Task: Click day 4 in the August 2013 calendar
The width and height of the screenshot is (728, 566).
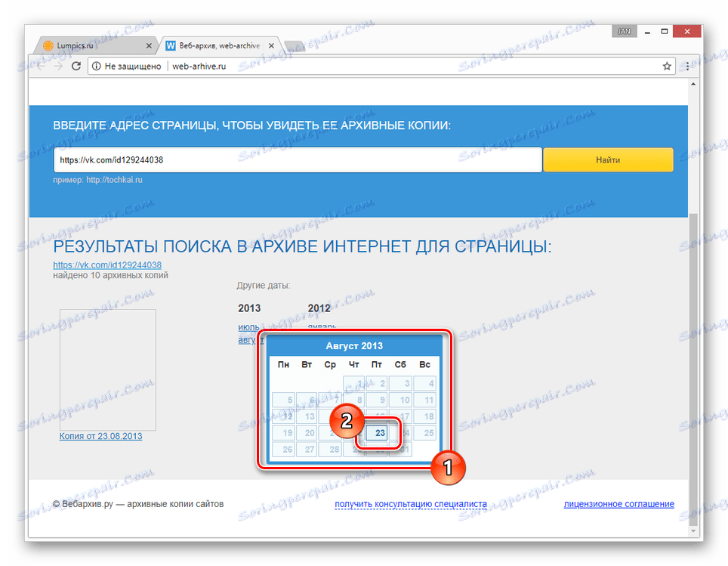Action: click(x=425, y=383)
